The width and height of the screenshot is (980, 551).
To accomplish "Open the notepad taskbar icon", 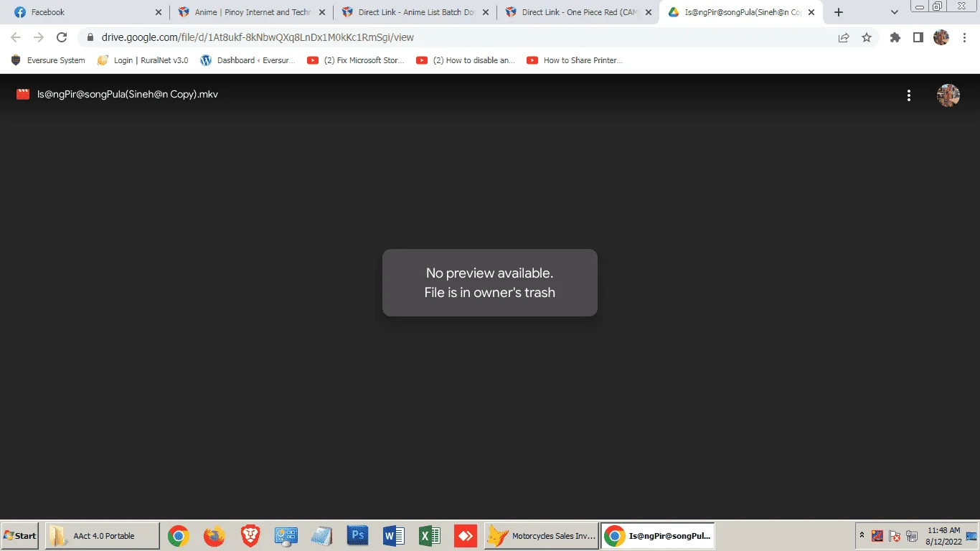I will click(322, 536).
